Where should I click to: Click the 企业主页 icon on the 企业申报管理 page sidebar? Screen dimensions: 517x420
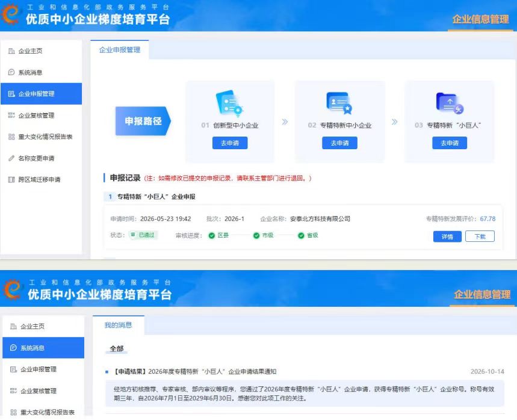click(11, 51)
